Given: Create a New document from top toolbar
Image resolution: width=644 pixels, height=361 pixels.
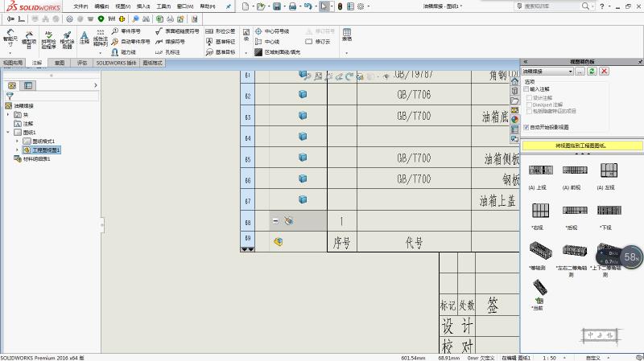Looking at the screenshot, I should tap(246, 6).
